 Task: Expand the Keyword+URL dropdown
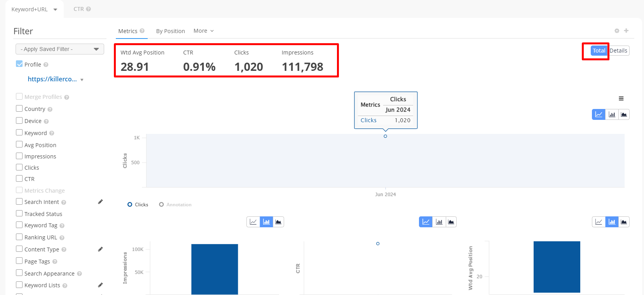[x=34, y=9]
